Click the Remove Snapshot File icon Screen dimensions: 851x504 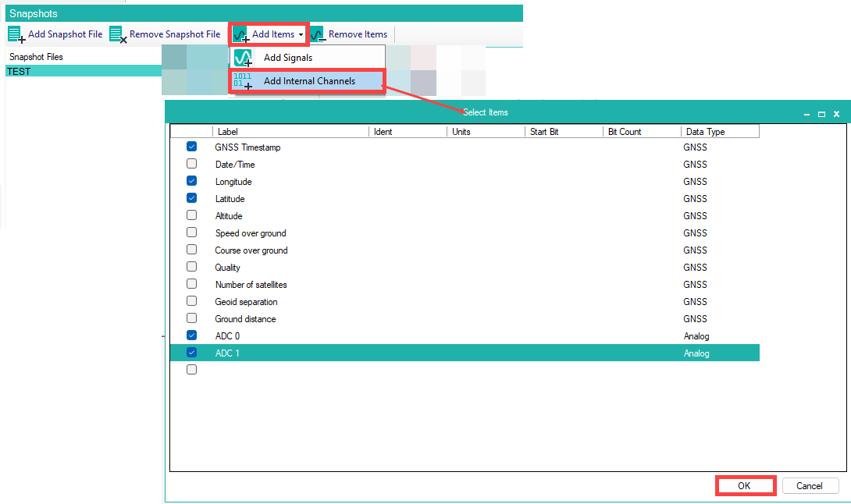click(118, 34)
